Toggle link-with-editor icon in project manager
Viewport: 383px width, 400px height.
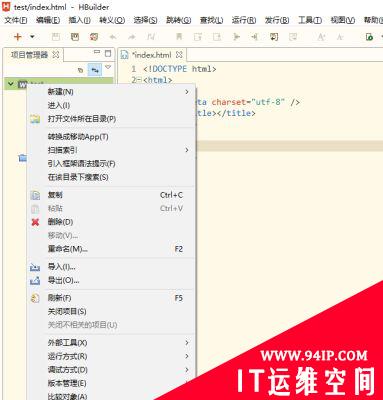pyautogui.click(x=95, y=70)
